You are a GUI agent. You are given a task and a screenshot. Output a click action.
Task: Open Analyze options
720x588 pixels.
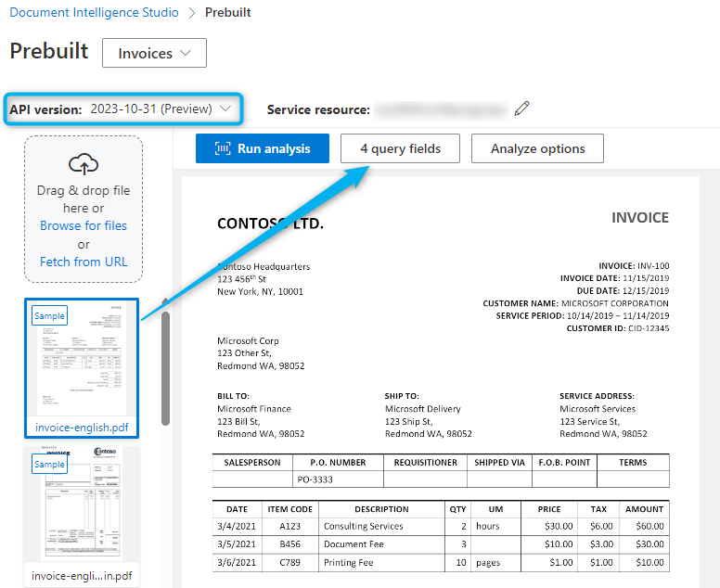tap(537, 148)
